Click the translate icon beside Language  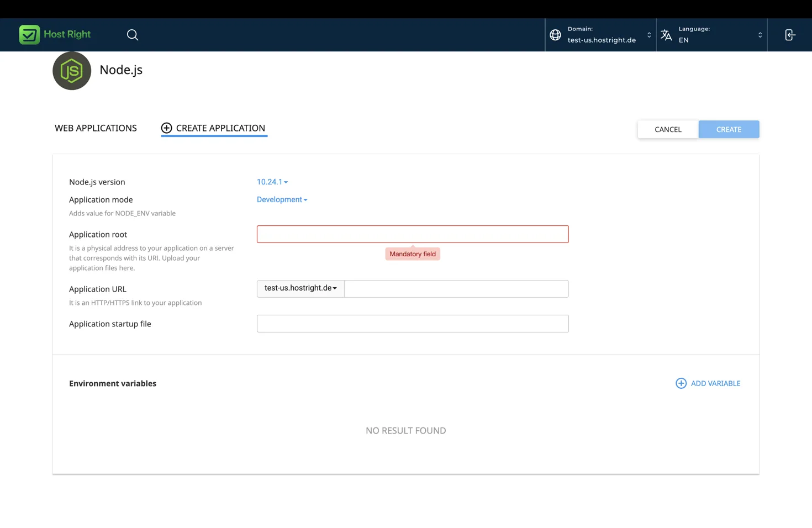point(666,35)
